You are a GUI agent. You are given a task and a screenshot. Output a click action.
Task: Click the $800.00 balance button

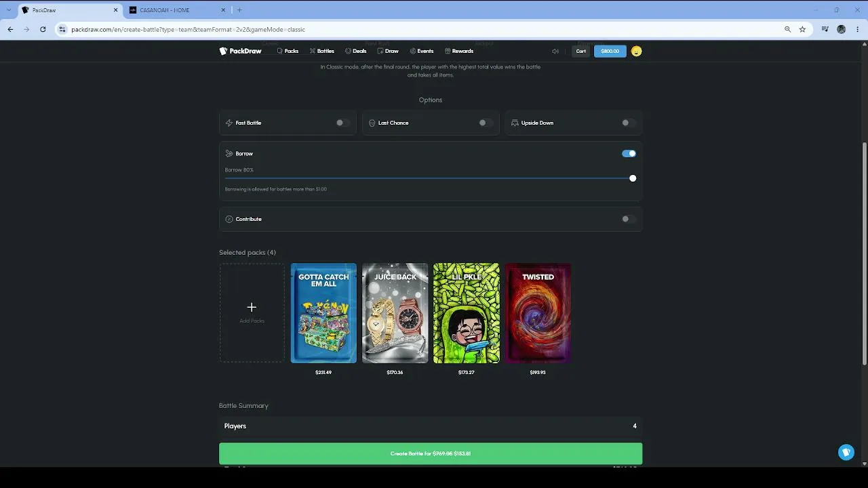click(x=610, y=51)
